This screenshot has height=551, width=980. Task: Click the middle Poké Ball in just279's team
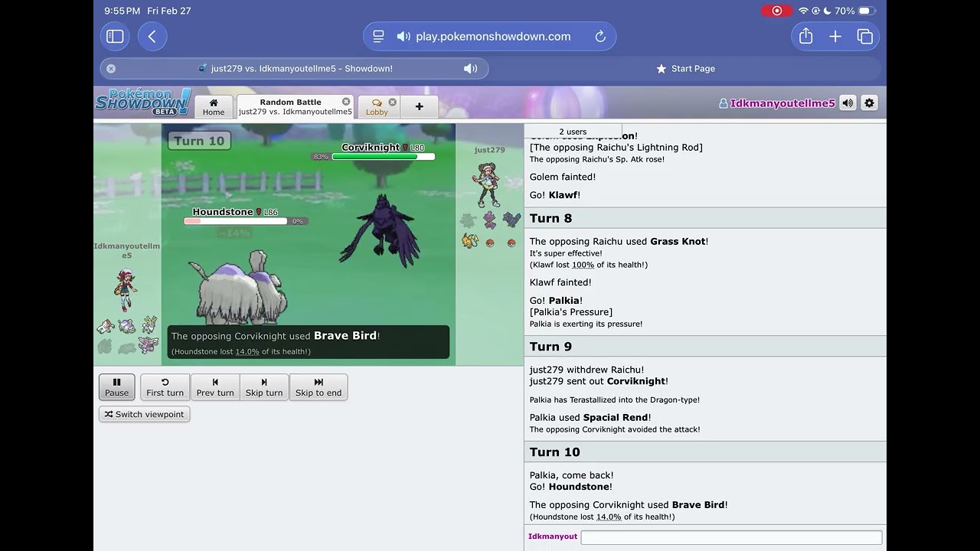point(490,243)
